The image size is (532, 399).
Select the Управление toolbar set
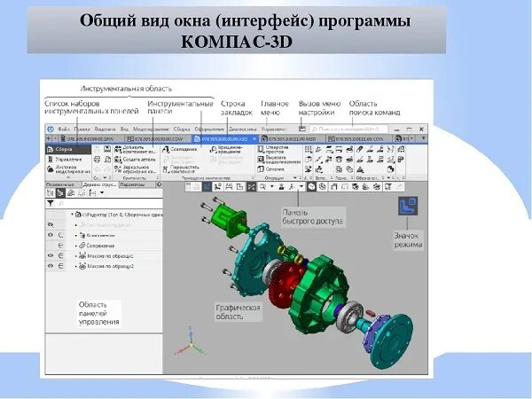(x=68, y=159)
